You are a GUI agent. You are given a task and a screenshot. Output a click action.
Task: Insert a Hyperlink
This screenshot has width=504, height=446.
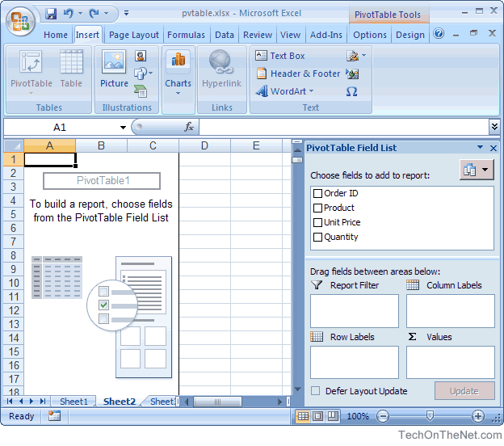coord(221,69)
